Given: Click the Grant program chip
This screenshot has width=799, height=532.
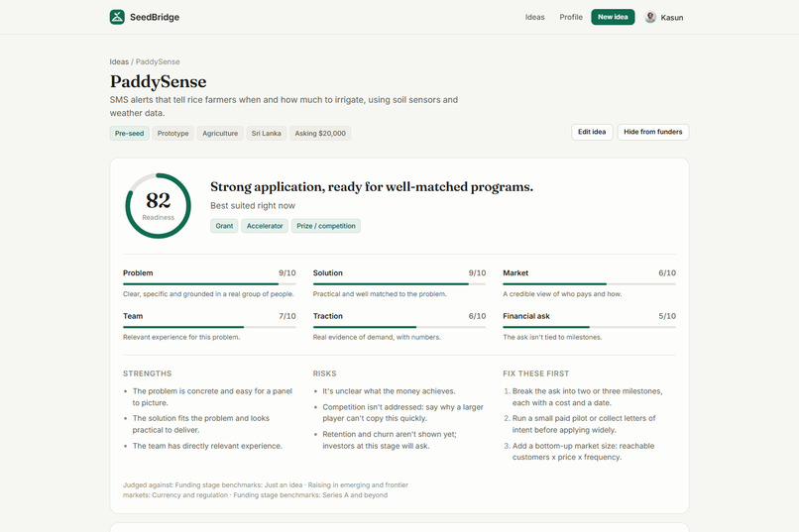Looking at the screenshot, I should tap(224, 226).
